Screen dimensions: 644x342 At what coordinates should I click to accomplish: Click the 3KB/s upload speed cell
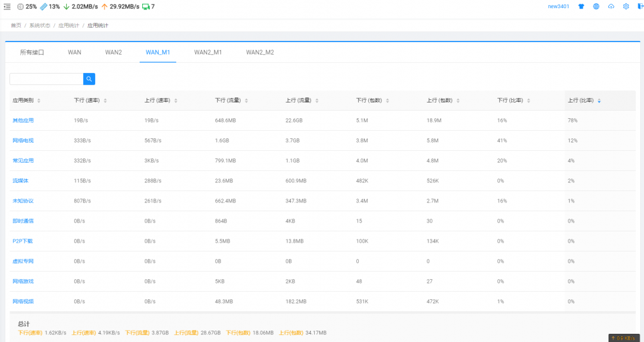click(152, 161)
